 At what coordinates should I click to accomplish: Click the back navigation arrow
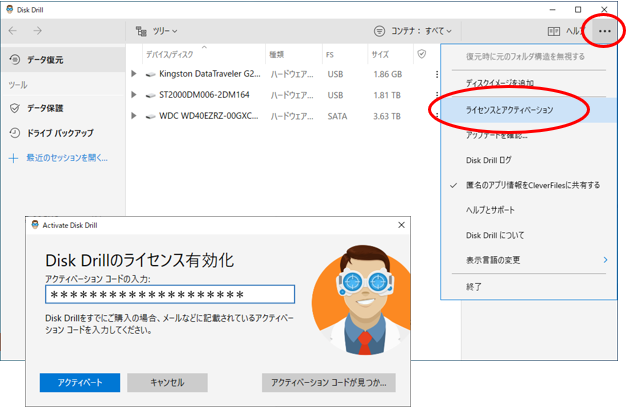click(13, 31)
